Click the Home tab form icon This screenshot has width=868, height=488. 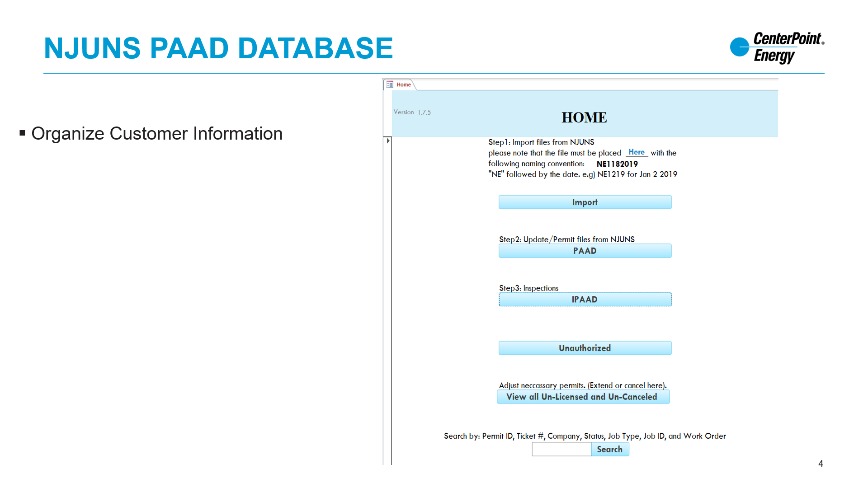tap(390, 84)
